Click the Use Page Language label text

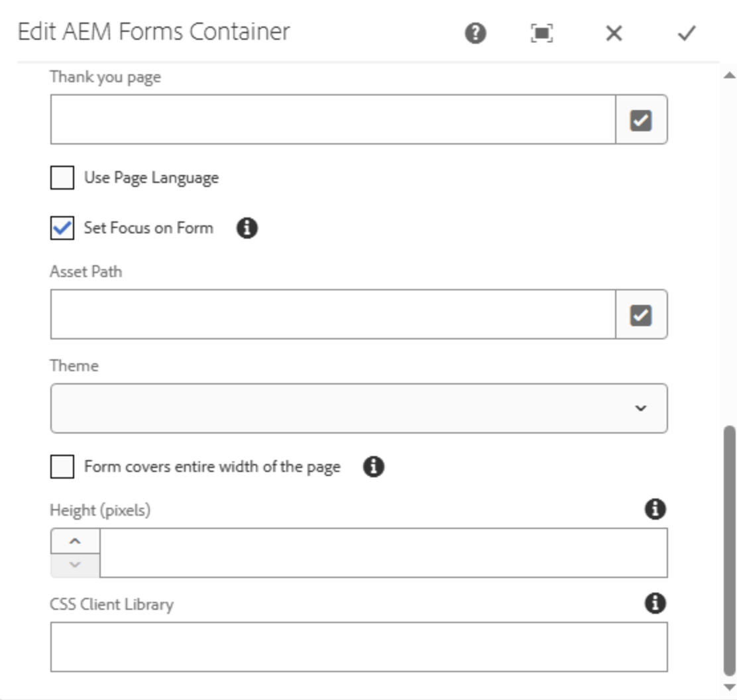pyautogui.click(x=151, y=178)
